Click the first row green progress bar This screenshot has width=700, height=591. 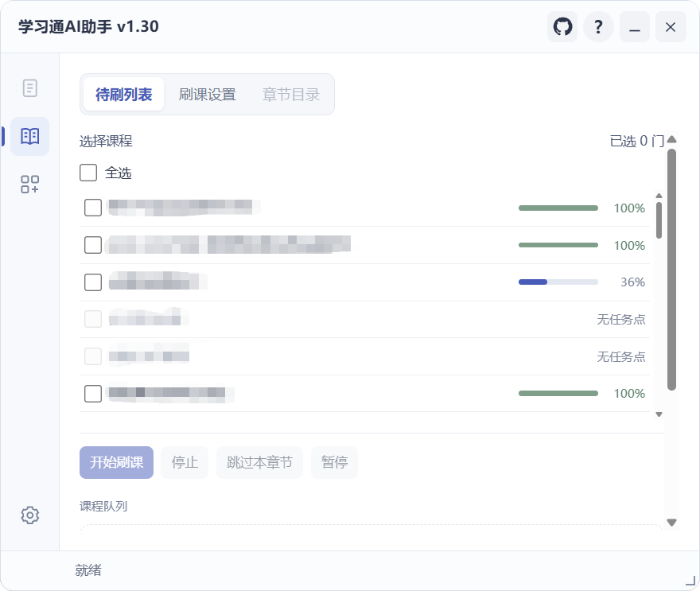[558, 208]
